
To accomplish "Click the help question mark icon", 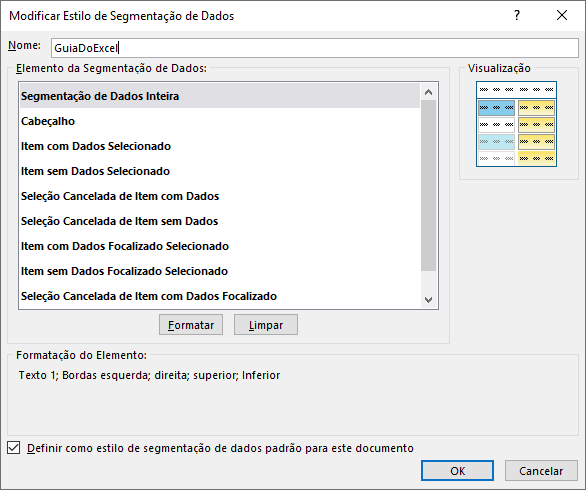I will click(x=517, y=15).
